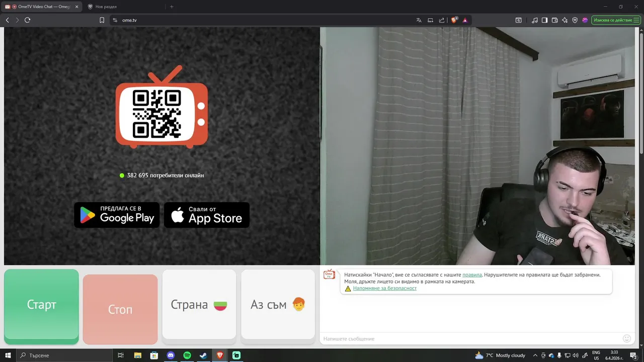Click the Търсене taskbar search box

pos(64,355)
